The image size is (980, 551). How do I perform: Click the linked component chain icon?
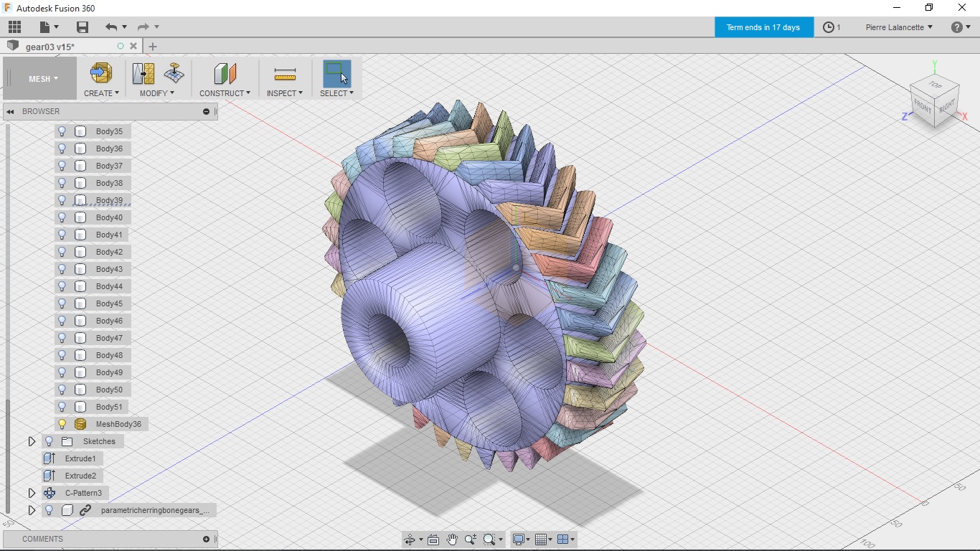tap(85, 510)
